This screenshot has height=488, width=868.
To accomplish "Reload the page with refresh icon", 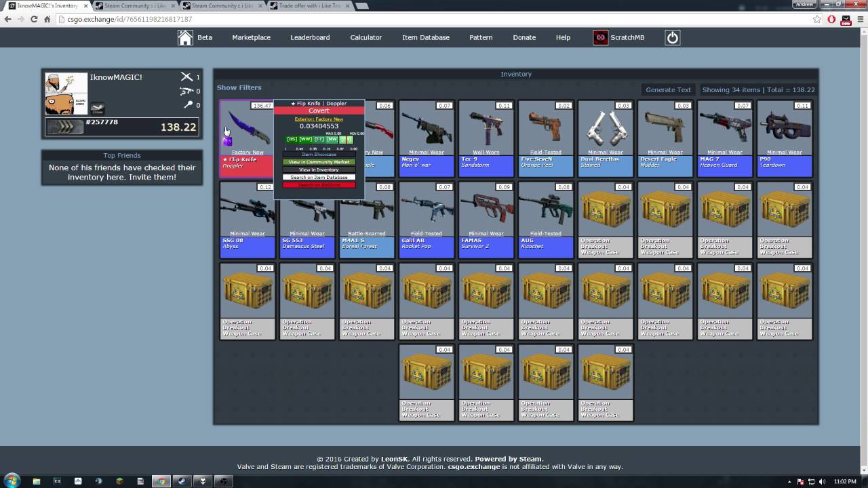I will pyautogui.click(x=34, y=19).
